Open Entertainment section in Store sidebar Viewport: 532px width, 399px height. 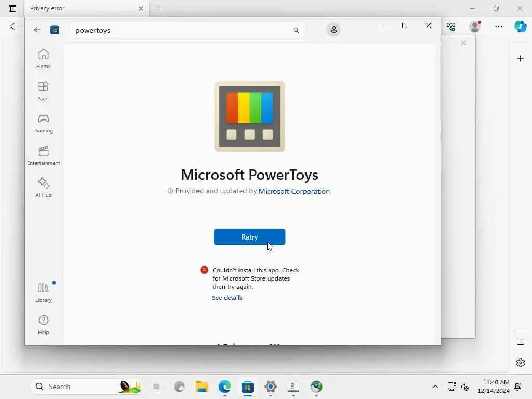point(44,155)
